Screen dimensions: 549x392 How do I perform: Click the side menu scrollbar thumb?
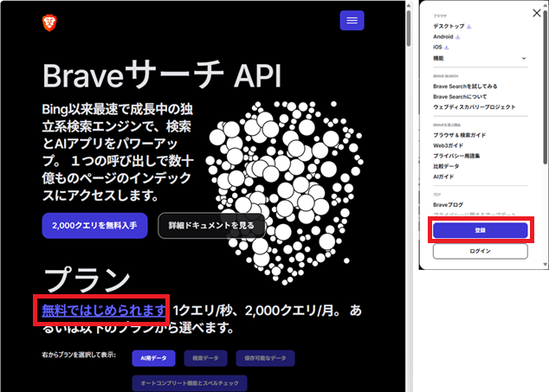546,87
